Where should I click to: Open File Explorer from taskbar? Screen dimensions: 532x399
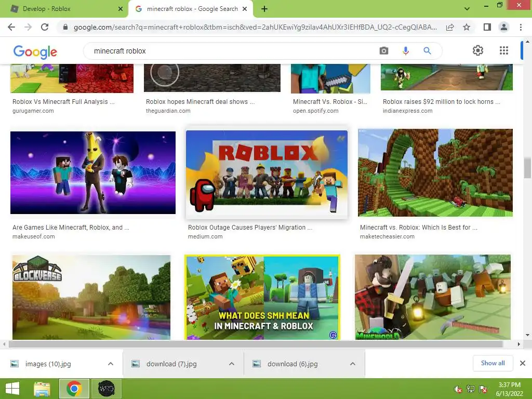click(42, 389)
